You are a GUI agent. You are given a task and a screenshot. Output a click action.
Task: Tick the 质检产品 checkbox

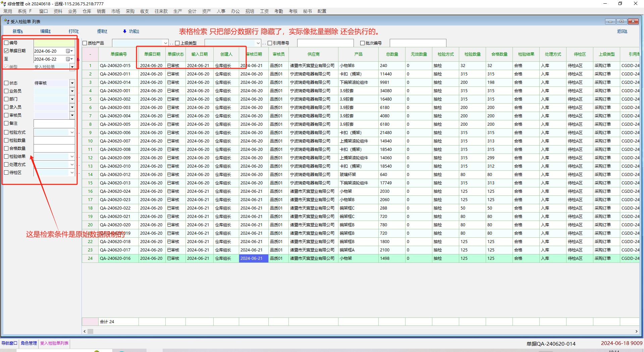point(85,43)
